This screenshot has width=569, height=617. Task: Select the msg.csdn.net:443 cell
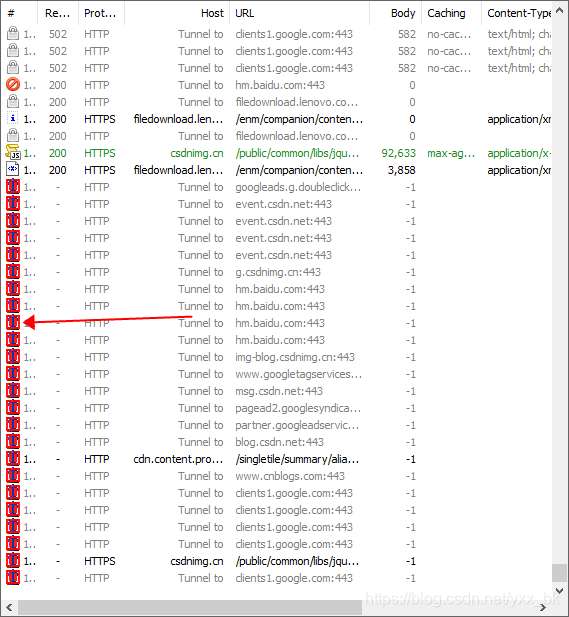click(x=279, y=391)
